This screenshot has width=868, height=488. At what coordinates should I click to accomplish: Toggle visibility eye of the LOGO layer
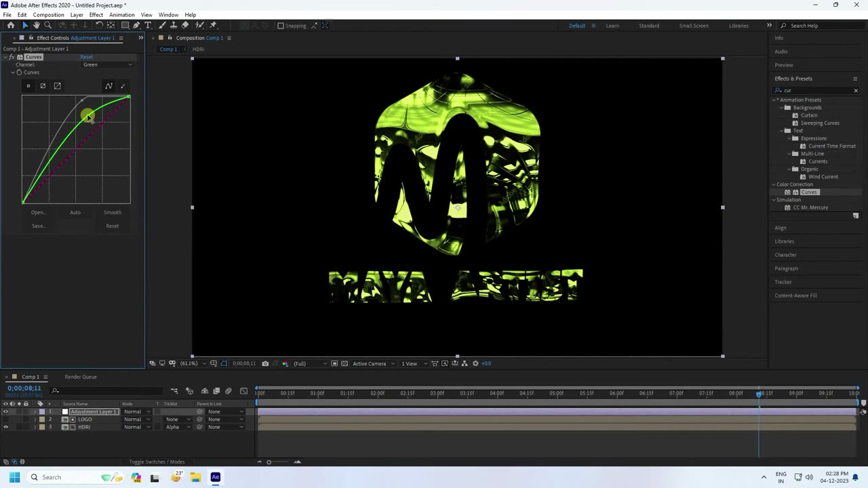(6, 420)
